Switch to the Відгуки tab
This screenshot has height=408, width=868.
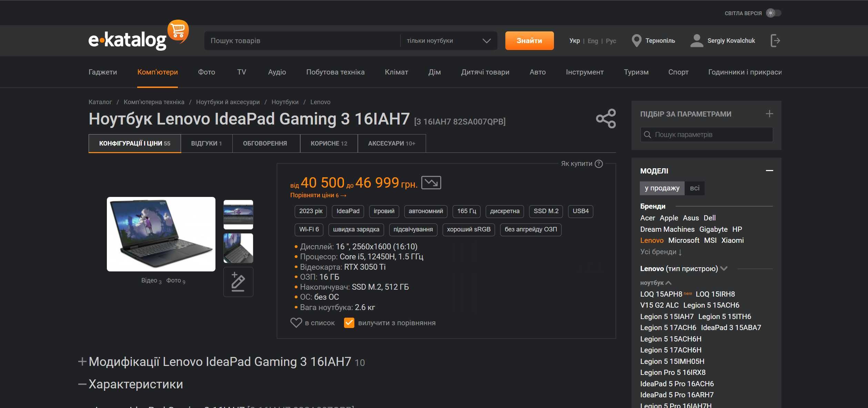tap(206, 143)
